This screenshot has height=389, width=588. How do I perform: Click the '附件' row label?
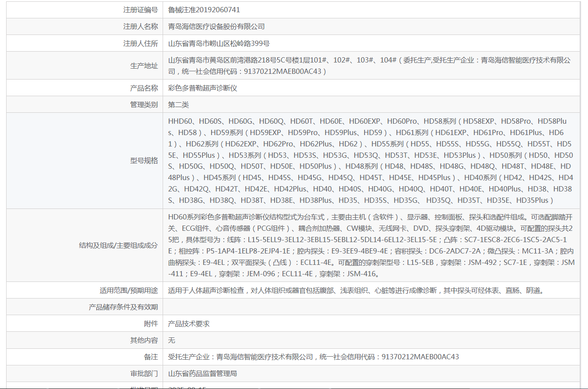tap(151, 323)
